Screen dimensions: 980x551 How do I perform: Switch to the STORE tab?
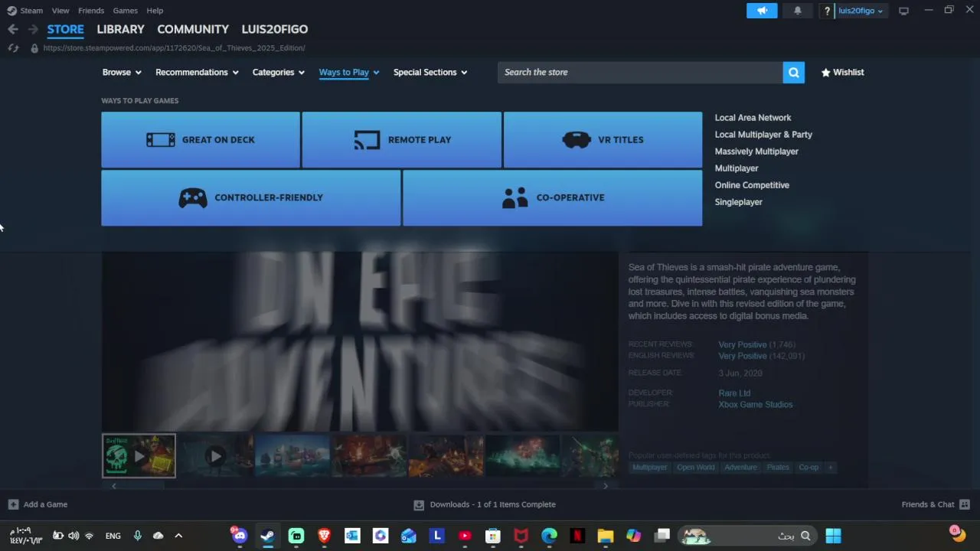pos(66,29)
